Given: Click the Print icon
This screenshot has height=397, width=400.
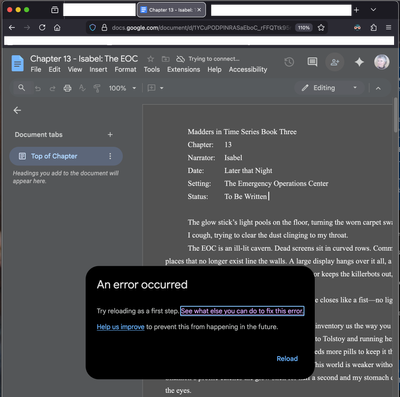Looking at the screenshot, I should coord(67,88).
